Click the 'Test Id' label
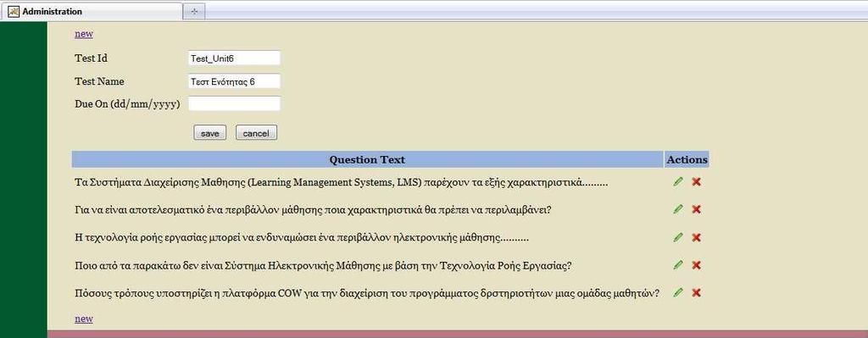 click(91, 58)
